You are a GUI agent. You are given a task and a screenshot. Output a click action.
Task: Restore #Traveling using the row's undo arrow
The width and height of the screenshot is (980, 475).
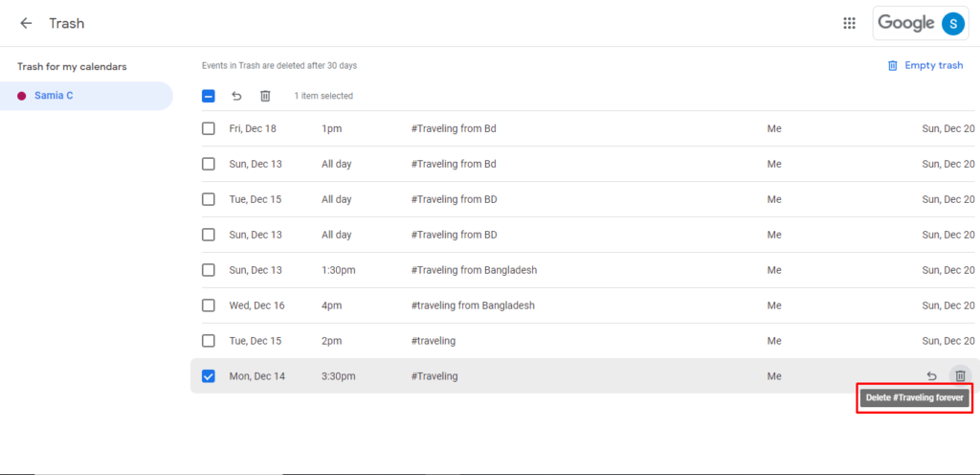click(x=931, y=375)
